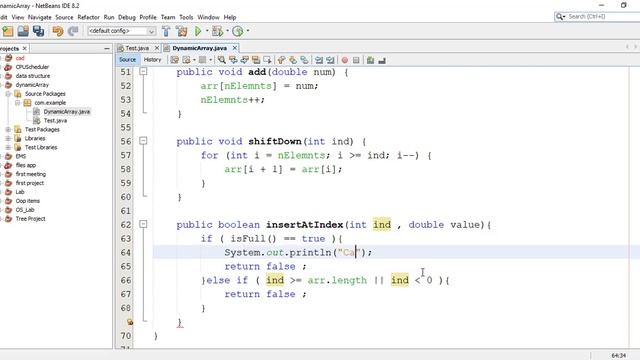The width and height of the screenshot is (640, 360).
Task: Click the Profile Project icon
Action: [238, 31]
